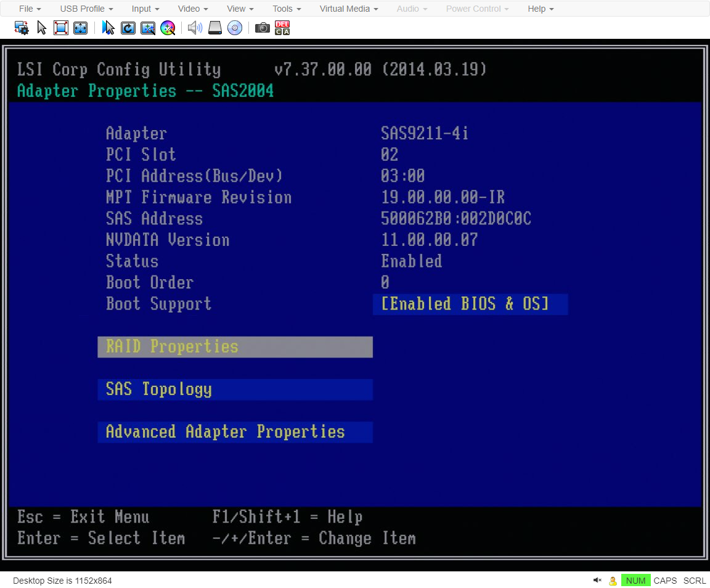The width and height of the screenshot is (710, 588).
Task: Toggle full screen with red-arrows icon
Action: (x=60, y=28)
